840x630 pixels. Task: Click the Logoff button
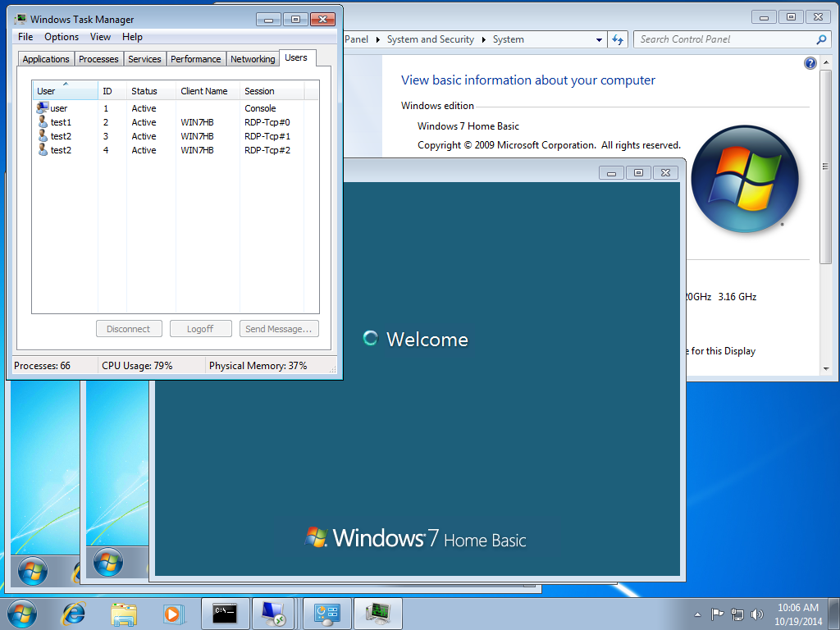click(200, 329)
